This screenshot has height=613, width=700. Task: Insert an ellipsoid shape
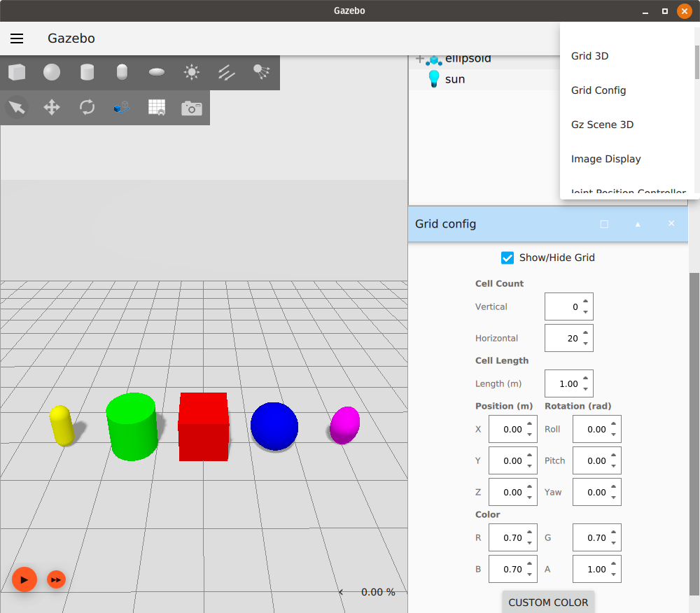tap(157, 72)
